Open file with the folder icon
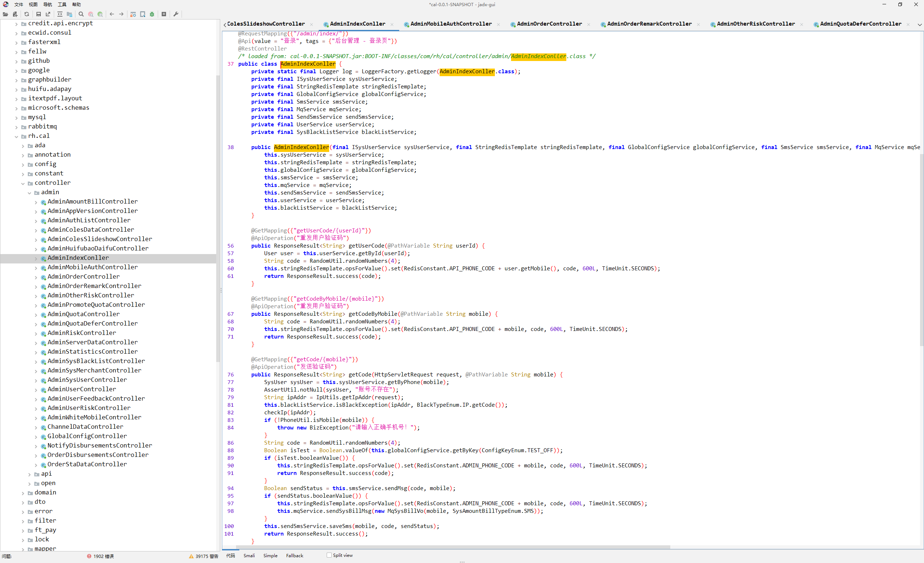Image resolution: width=924 pixels, height=563 pixels. (x=5, y=14)
